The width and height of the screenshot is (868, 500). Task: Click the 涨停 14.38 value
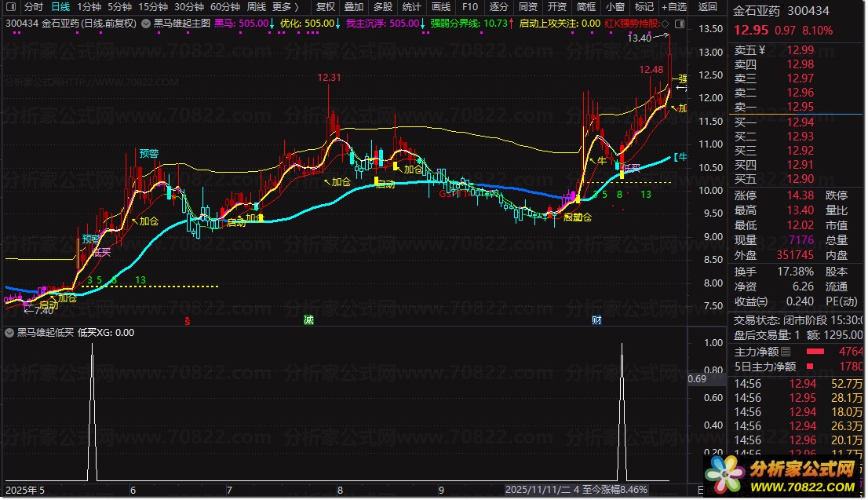(800, 195)
